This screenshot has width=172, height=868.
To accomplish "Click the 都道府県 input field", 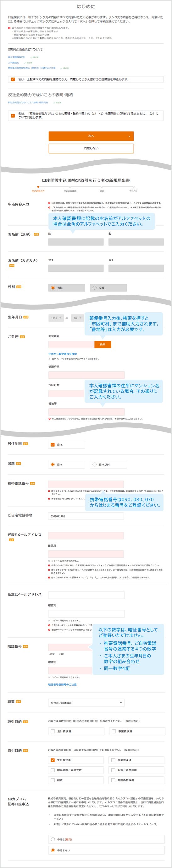I will (86, 375).
